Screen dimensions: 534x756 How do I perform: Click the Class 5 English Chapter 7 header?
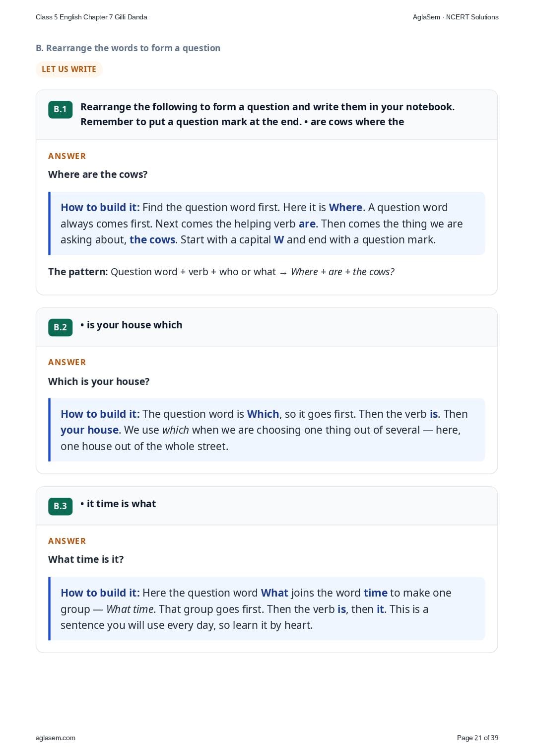[x=91, y=17]
